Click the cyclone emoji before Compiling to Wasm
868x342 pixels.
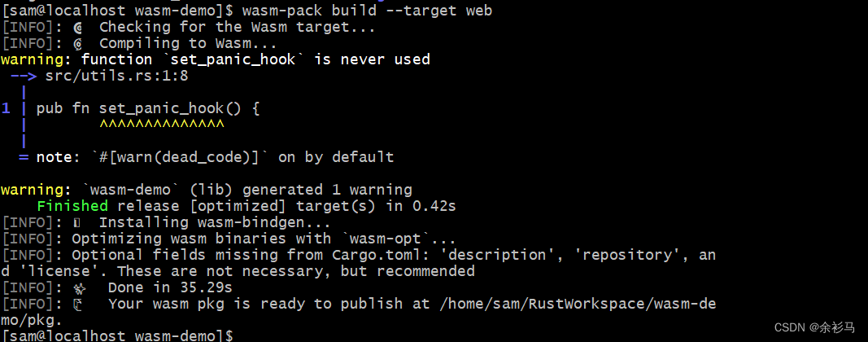pyautogui.click(x=78, y=43)
